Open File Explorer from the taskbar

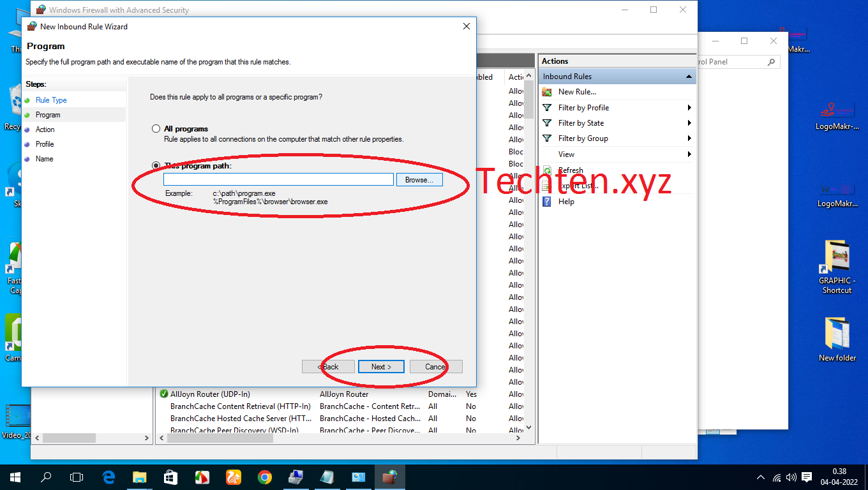click(x=139, y=477)
